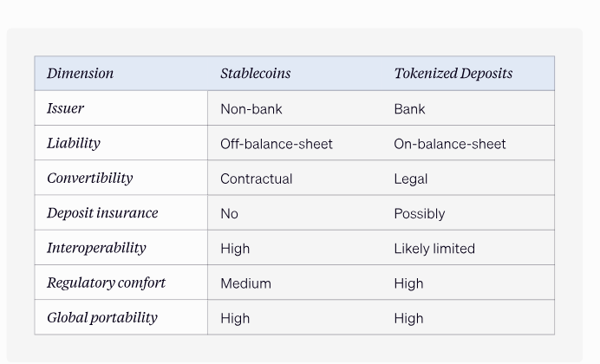Click the Possibly cell
The height and width of the screenshot is (364, 600).
419,213
